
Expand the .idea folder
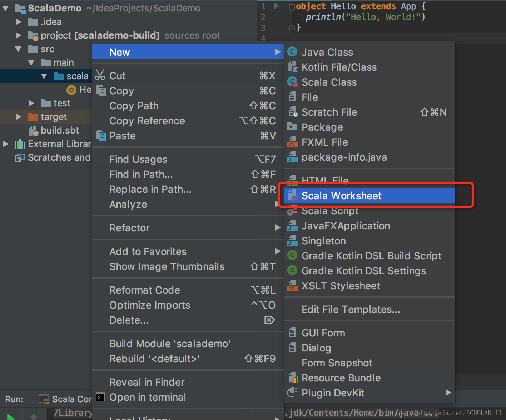click(x=18, y=22)
